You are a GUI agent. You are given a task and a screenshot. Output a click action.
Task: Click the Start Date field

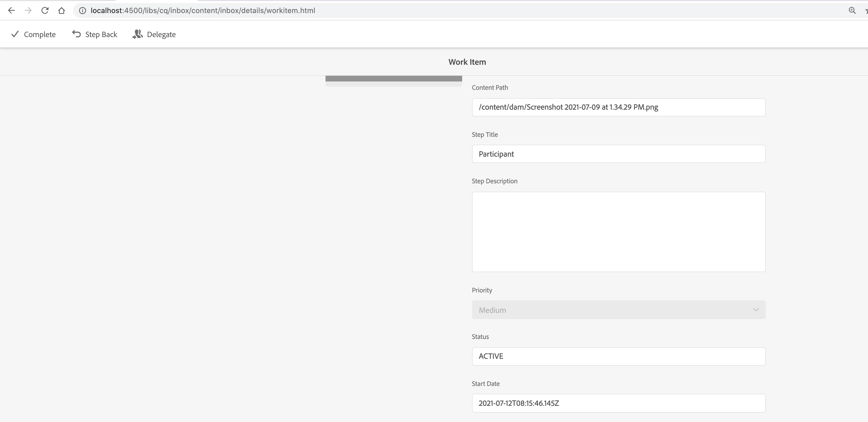coord(618,403)
